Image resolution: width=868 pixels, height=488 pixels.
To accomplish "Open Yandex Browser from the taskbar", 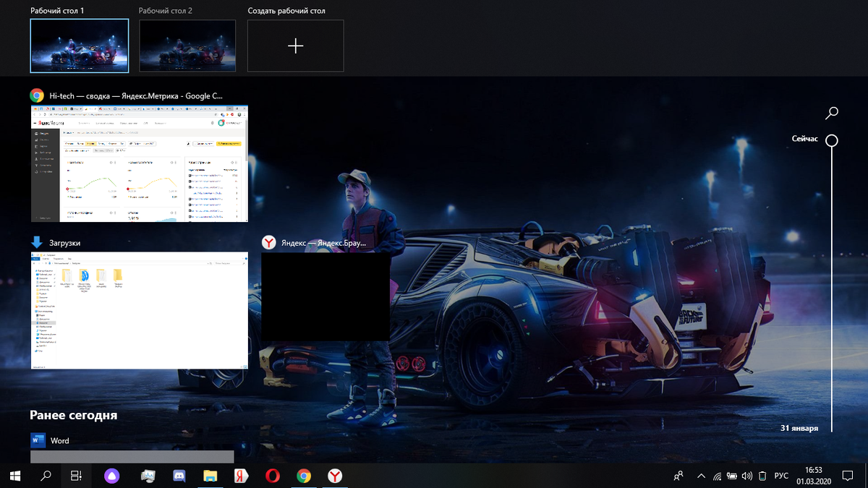I will click(335, 476).
